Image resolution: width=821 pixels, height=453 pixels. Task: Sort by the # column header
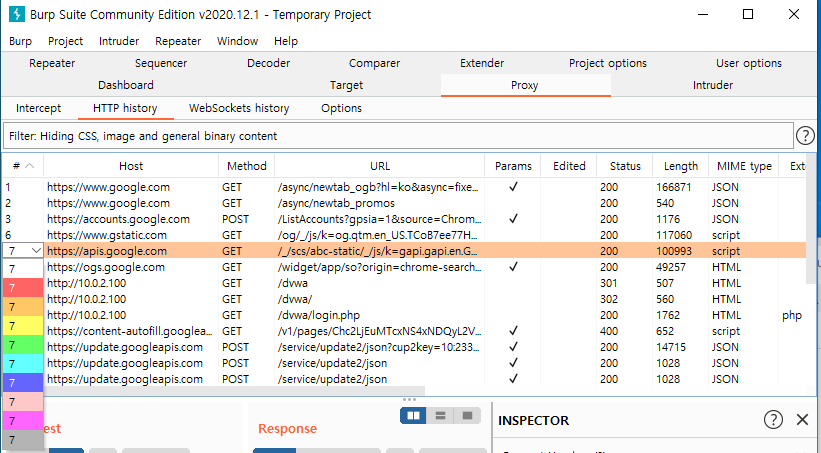click(23, 166)
